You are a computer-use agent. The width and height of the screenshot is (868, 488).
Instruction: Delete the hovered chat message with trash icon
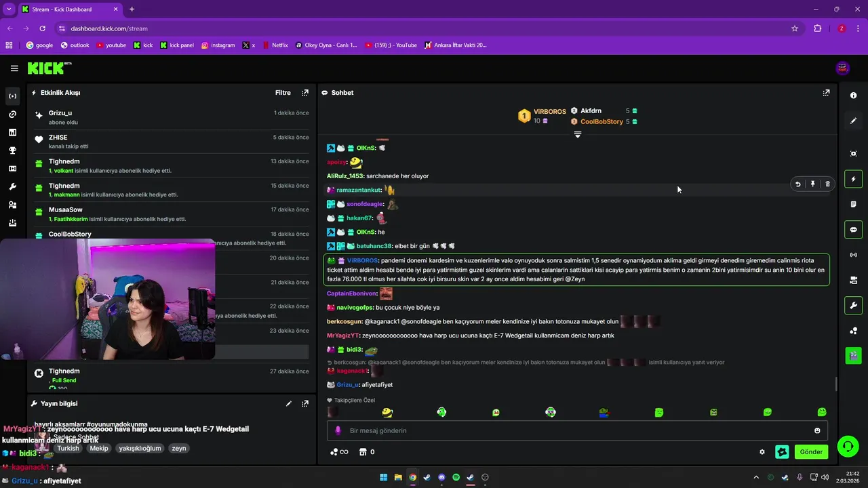pyautogui.click(x=827, y=184)
